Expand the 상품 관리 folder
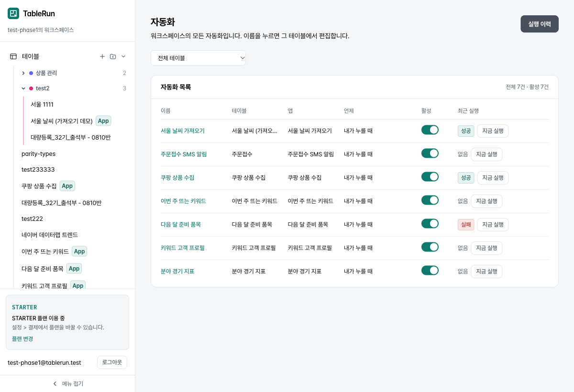 click(x=23, y=73)
